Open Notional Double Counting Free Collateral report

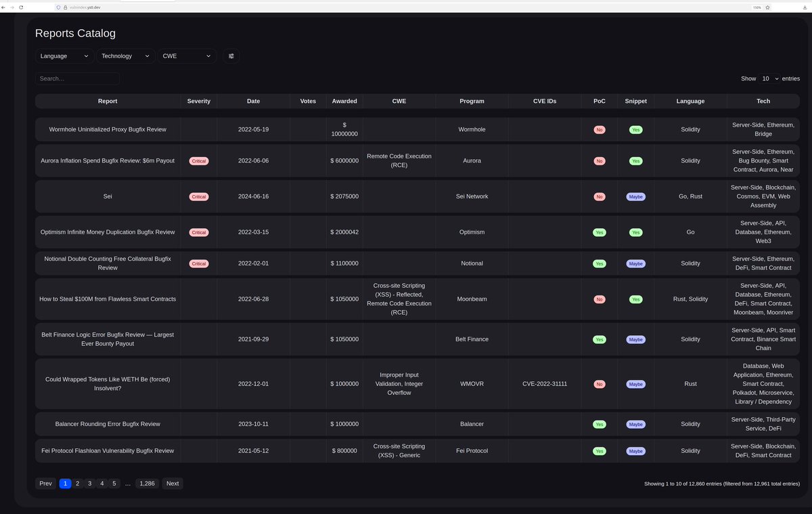coord(108,263)
